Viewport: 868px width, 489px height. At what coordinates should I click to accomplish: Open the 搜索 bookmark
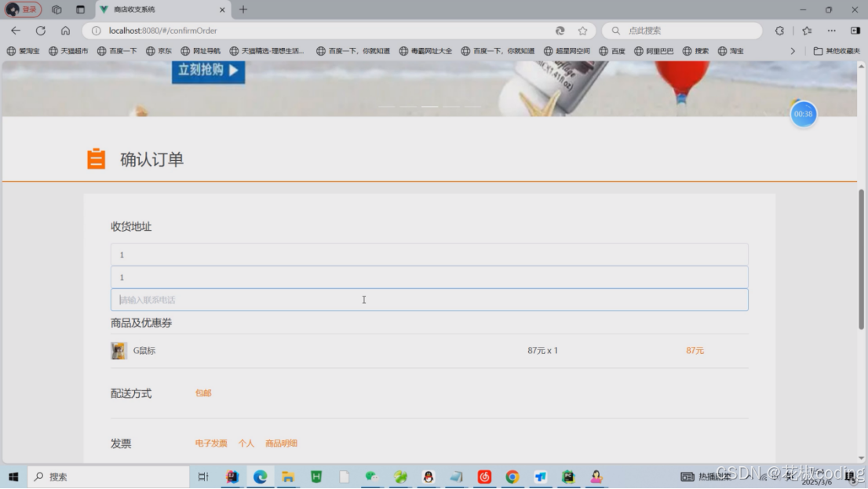coord(696,51)
